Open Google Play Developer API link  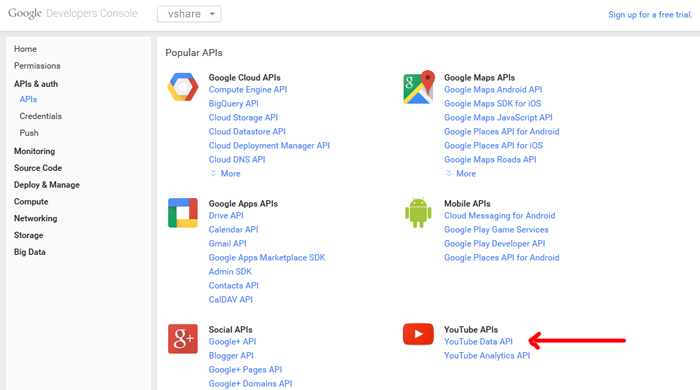click(x=495, y=244)
